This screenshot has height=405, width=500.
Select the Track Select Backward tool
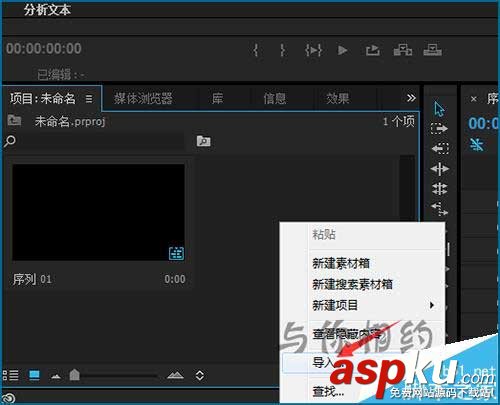click(x=440, y=148)
